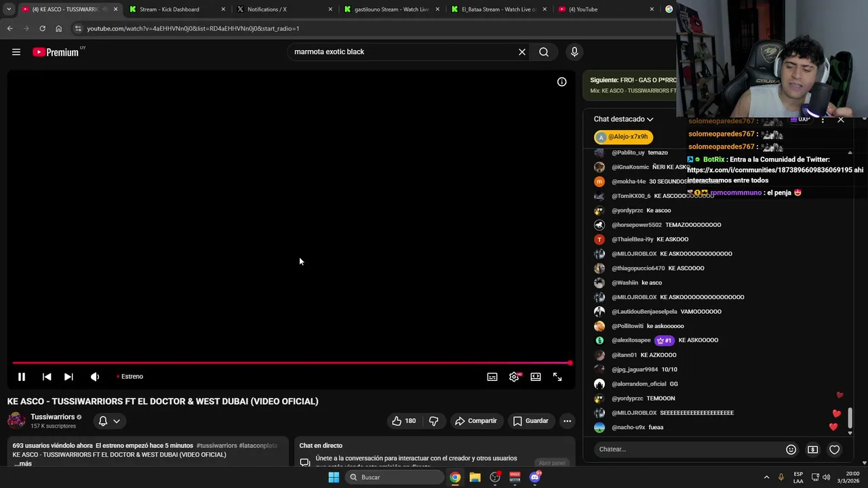Image resolution: width=868 pixels, height=488 pixels.
Task: Open Discord from the taskbar
Action: (535, 477)
